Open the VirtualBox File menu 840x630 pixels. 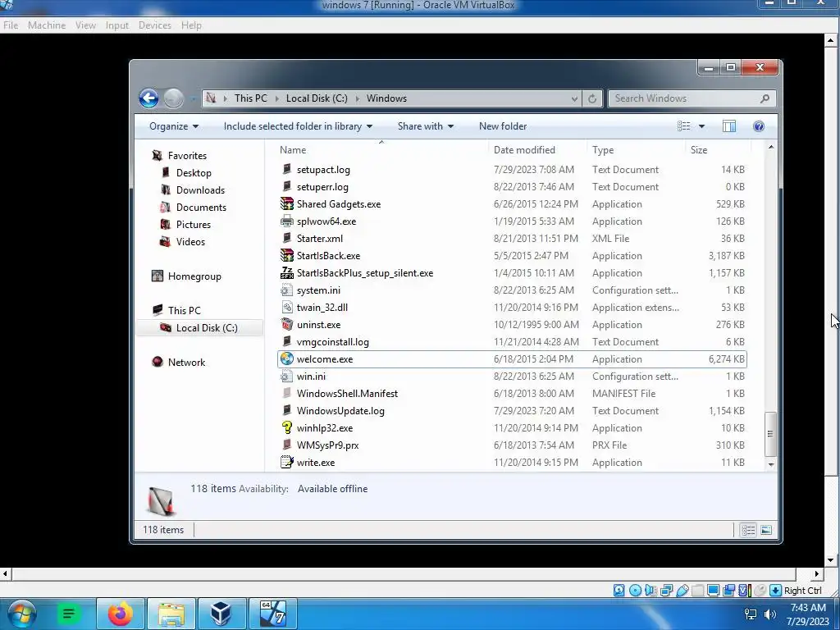(x=11, y=25)
